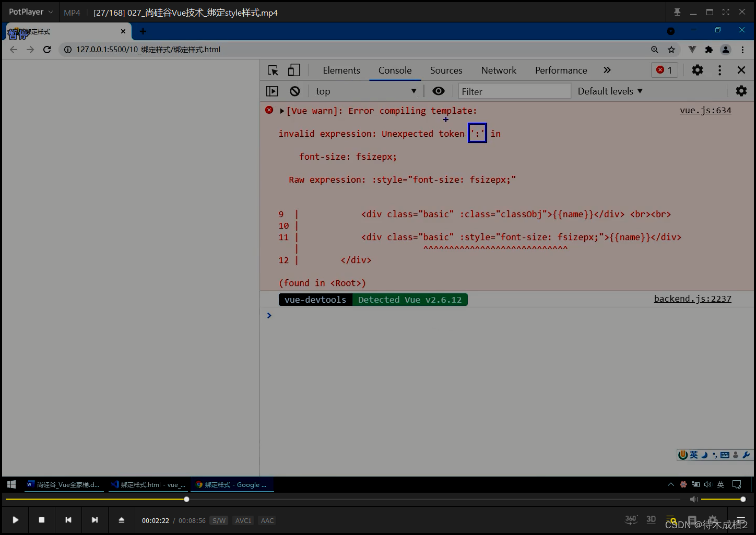Open the tab search dropdown circle in Chrome
Viewport: 756px width, 535px height.
coord(671,31)
